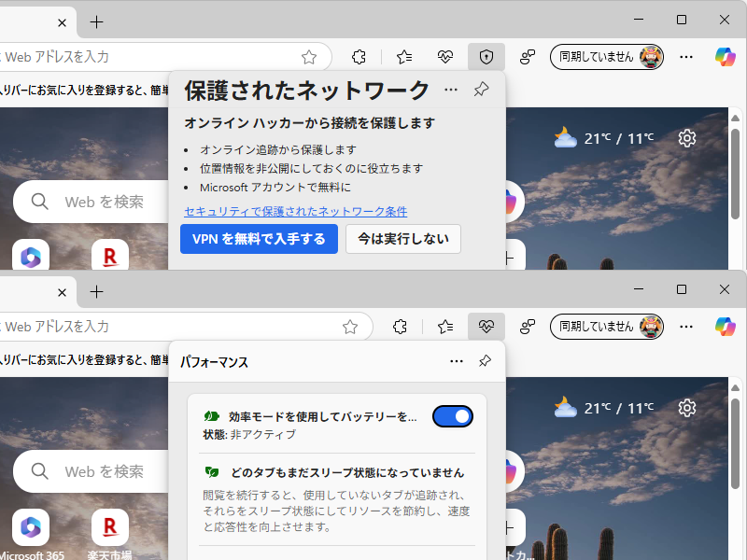The image size is (747, 560).
Task: Open Favorites list in the bottom window
Action: [445, 327]
